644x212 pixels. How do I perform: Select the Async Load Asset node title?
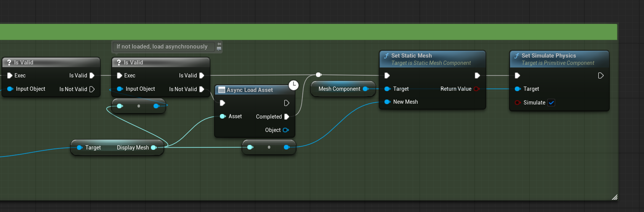(x=250, y=90)
